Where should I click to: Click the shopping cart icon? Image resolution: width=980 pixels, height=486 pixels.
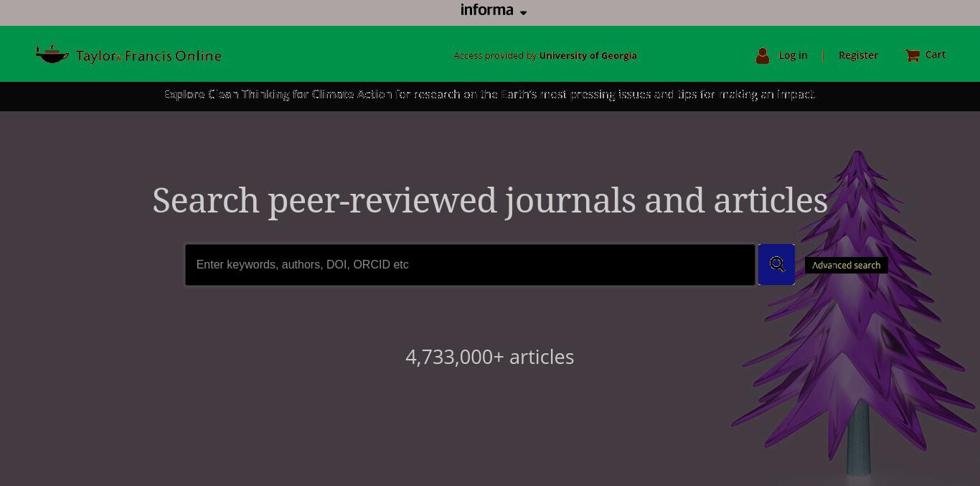point(912,55)
